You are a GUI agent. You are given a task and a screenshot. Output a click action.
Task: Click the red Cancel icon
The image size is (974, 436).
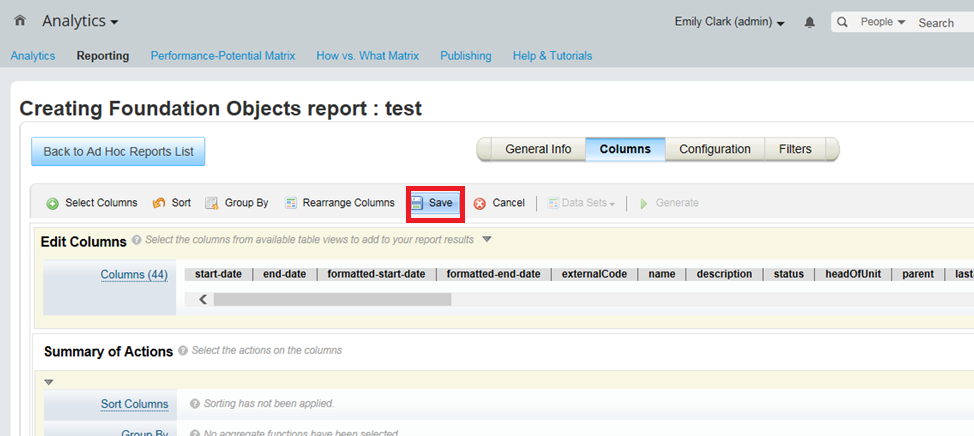480,203
